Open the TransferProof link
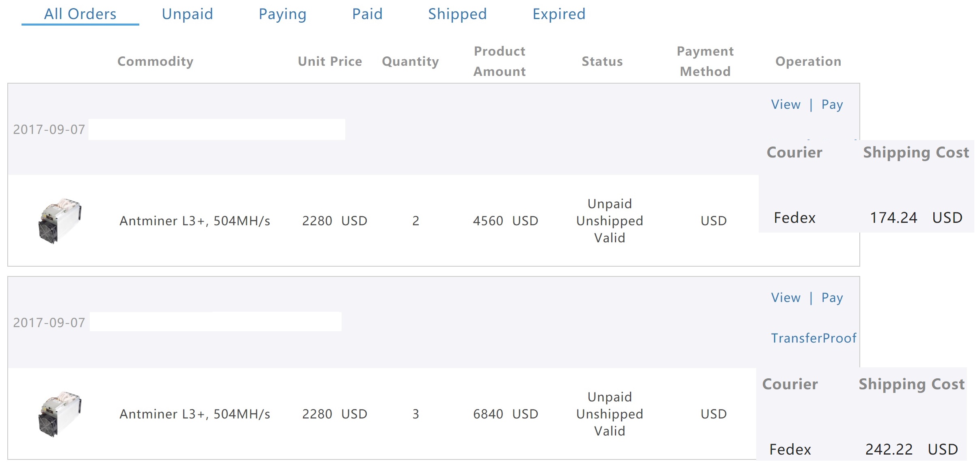 click(813, 338)
